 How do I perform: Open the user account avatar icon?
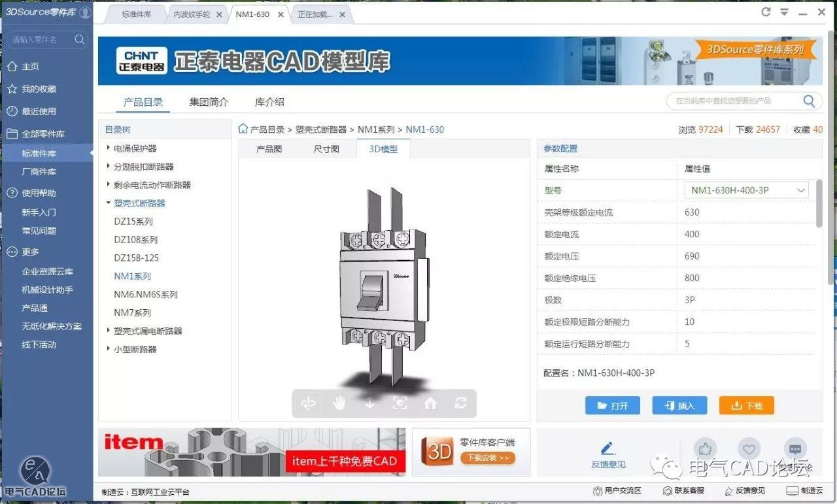pyautogui.click(x=85, y=12)
